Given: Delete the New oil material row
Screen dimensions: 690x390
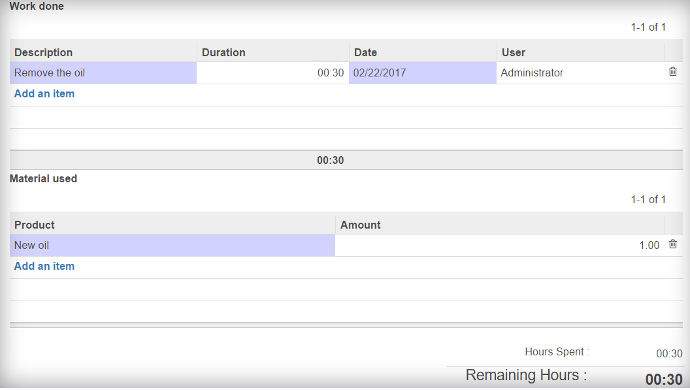Looking at the screenshot, I should [672, 244].
